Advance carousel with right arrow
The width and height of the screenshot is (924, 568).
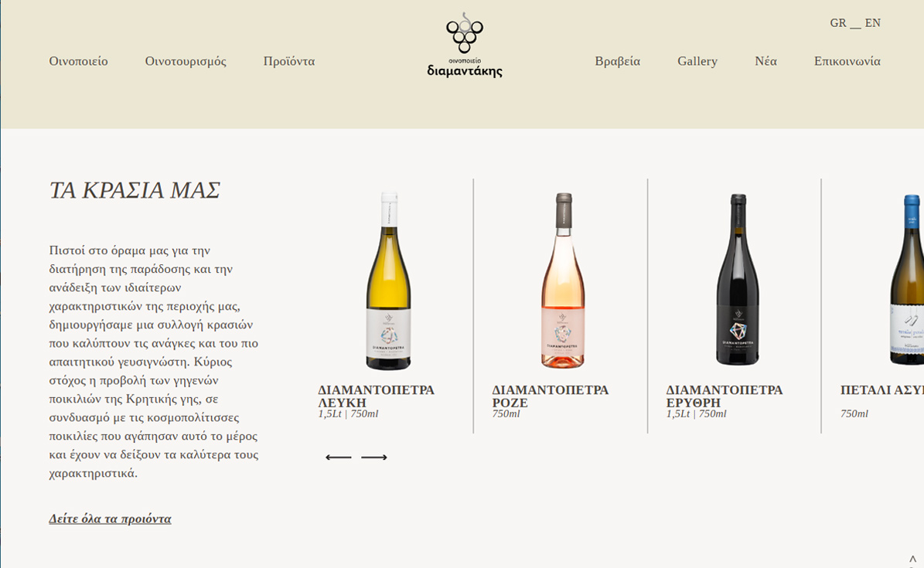(374, 457)
